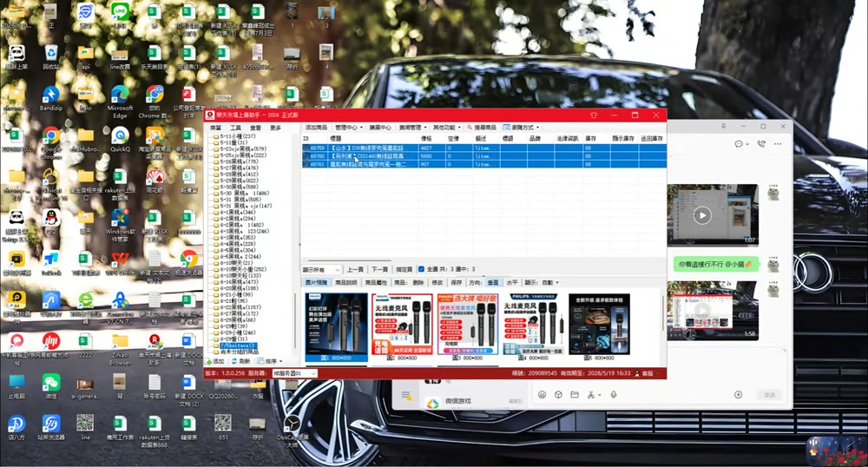Click the 客服 support icon in status bar
Image resolution: width=868 pixels, height=467 pixels.
636,373
